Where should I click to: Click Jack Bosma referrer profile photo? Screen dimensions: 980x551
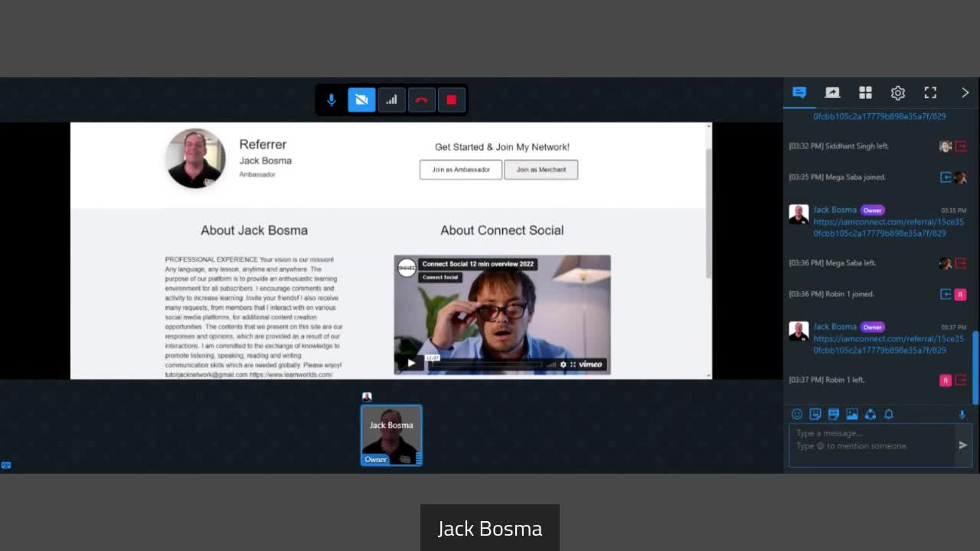(x=195, y=158)
